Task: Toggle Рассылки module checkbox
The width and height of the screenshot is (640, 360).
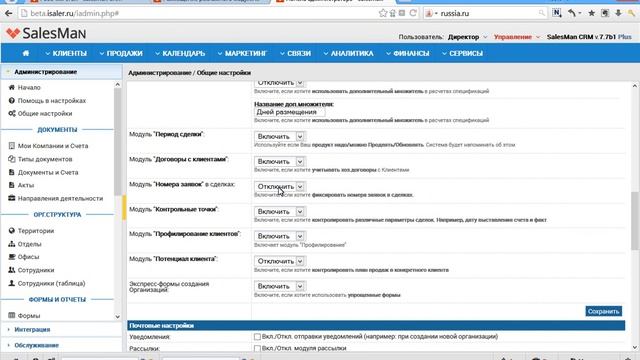Action: click(257, 349)
